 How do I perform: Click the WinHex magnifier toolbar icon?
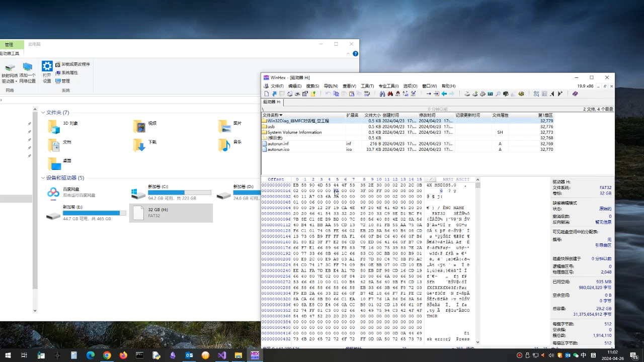pos(498,94)
